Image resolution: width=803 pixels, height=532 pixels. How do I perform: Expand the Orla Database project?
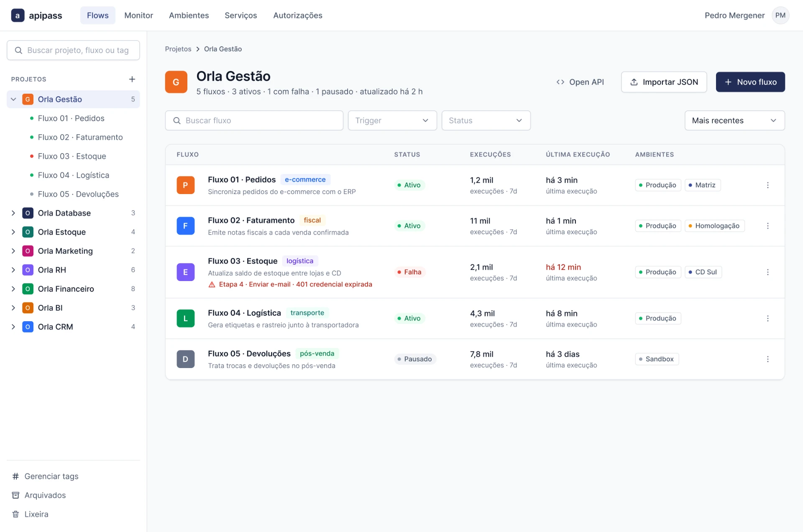13,213
